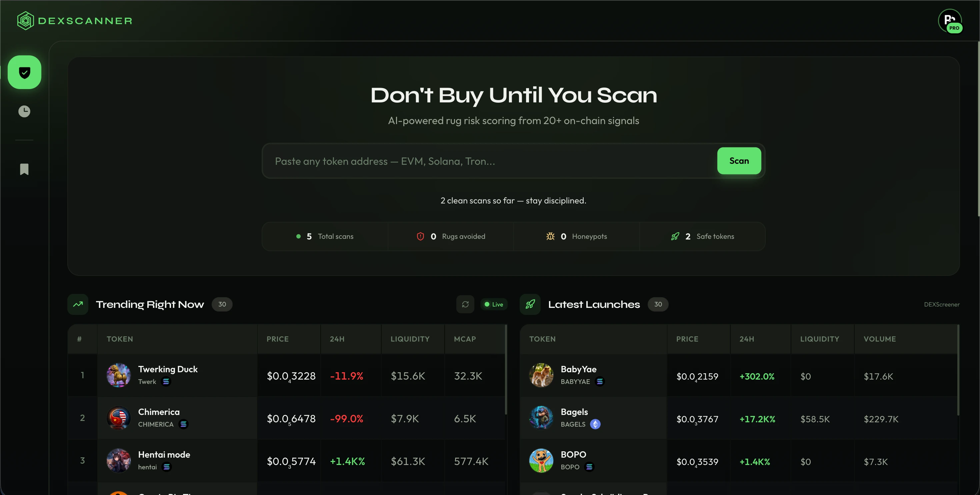The image size is (980, 495).
Task: Click the 30 count badge beside Latest Launches
Action: [x=658, y=304]
